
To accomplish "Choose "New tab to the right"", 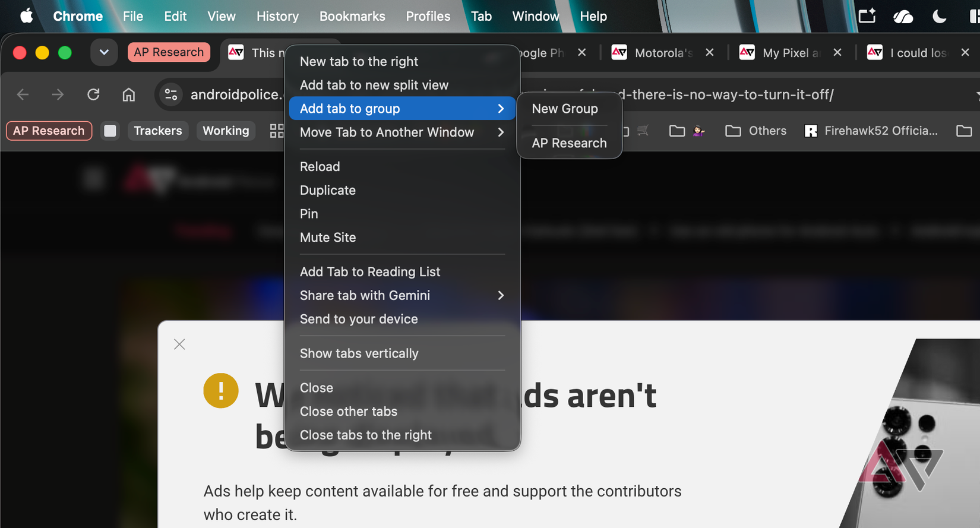I will click(402, 61).
